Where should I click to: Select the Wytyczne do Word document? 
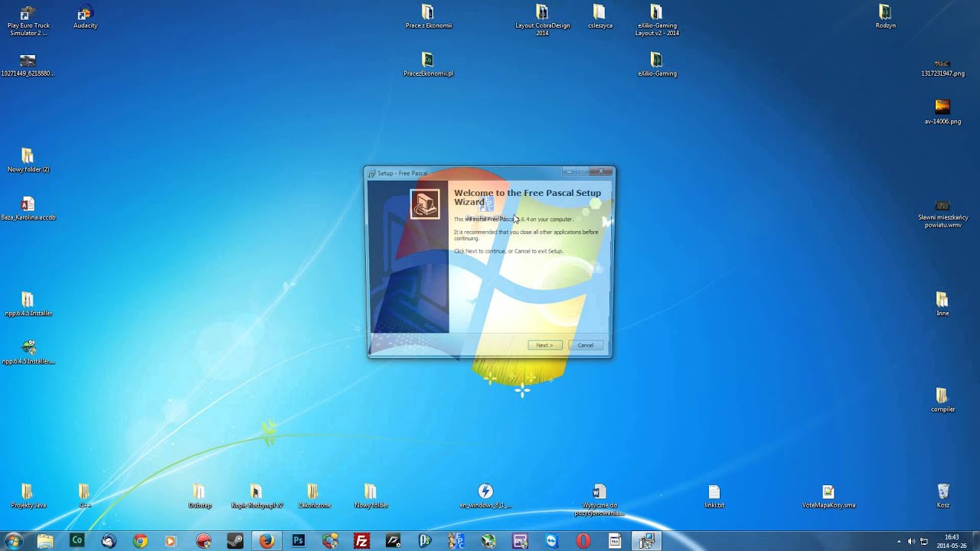click(x=599, y=500)
